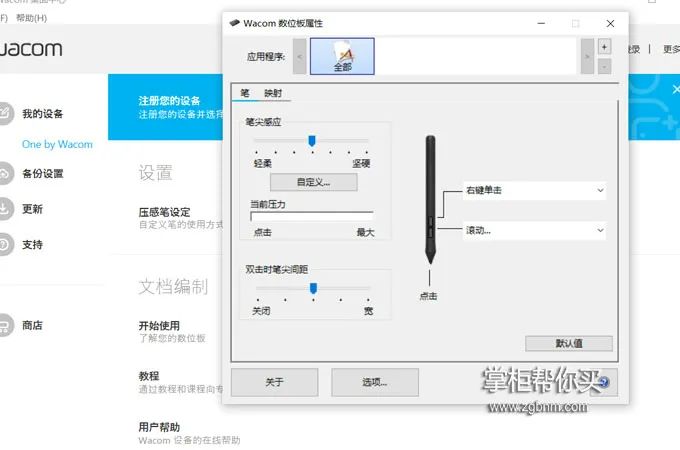Click 宽 label of double-click distance
This screenshot has height=450, width=680.
click(369, 311)
